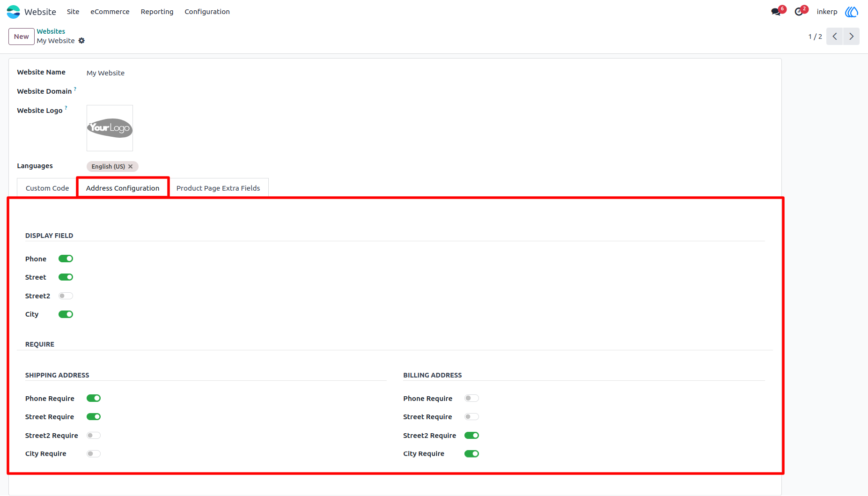Remove the English (US) language tag

pos(131,167)
